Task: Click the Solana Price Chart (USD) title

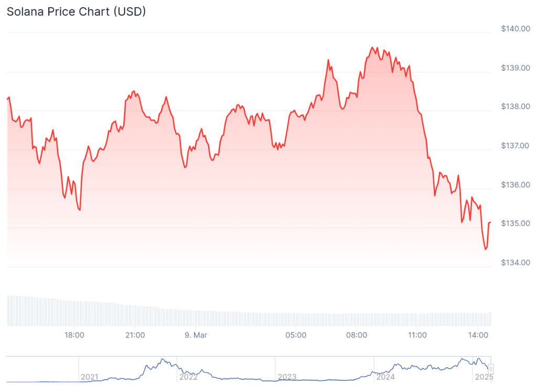Action: (x=76, y=12)
